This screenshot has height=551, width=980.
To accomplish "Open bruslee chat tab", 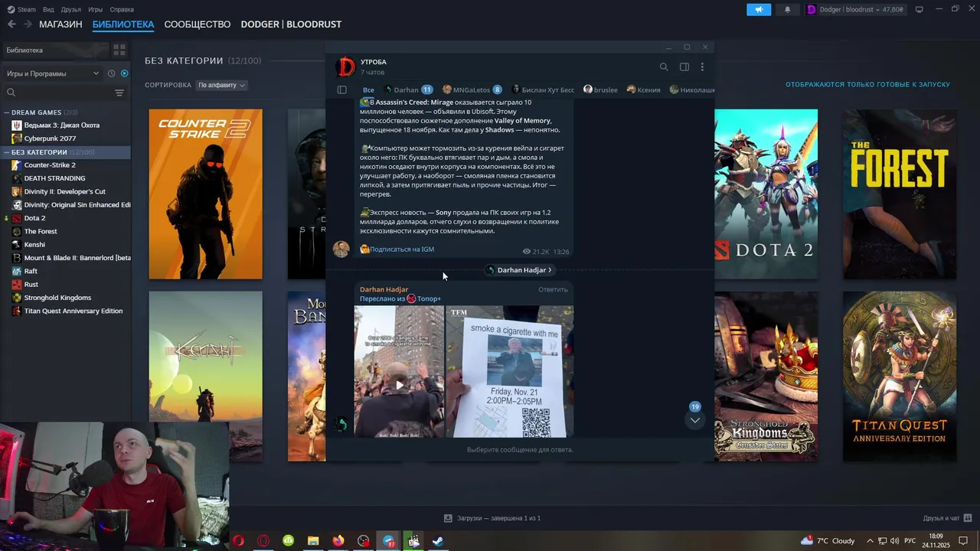I will tap(600, 90).
